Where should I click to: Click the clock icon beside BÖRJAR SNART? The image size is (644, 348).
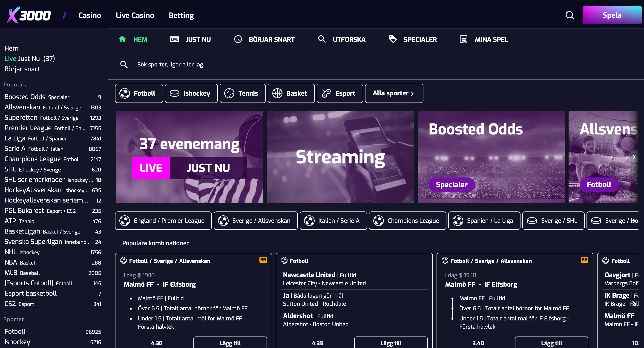[238, 39]
